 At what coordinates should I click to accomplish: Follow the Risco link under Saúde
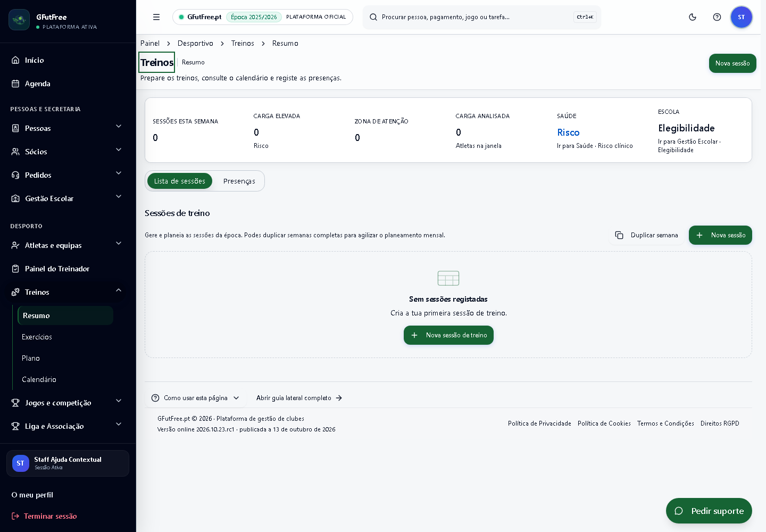point(568,132)
